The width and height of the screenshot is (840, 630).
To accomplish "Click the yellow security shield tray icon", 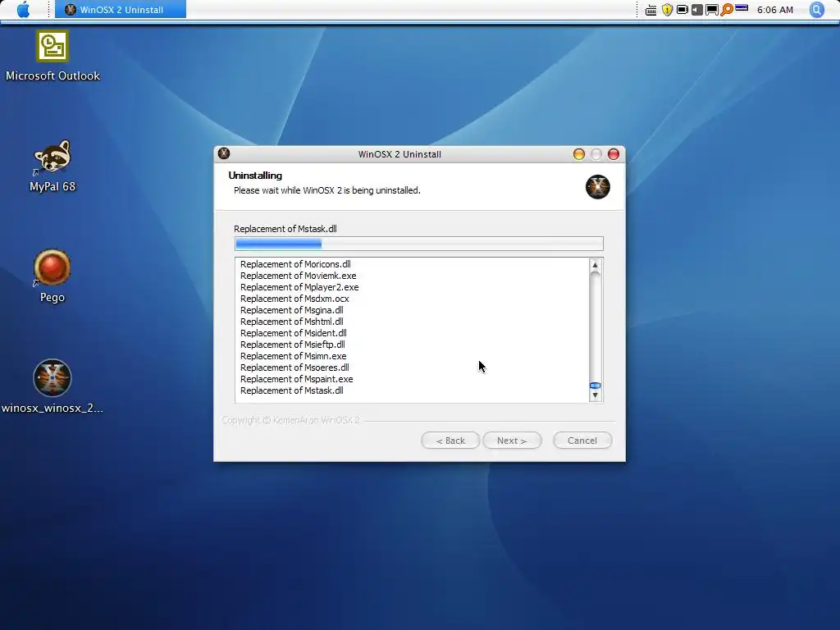I will click(667, 10).
